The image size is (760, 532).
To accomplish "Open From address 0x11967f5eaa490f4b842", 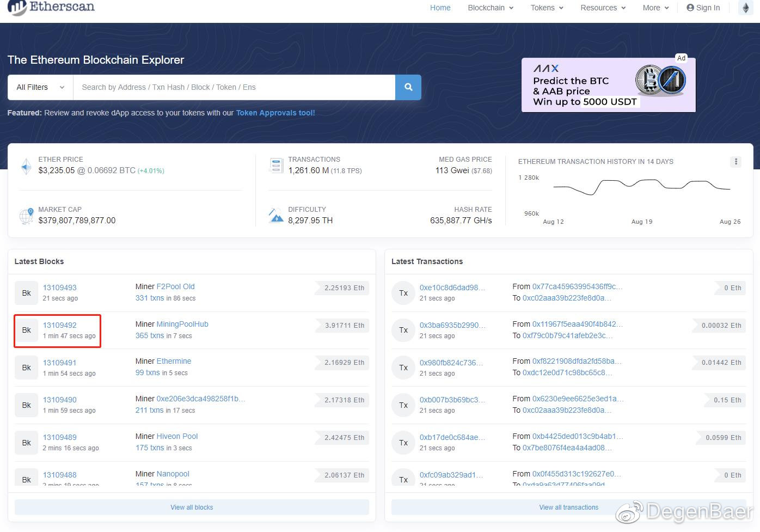I will (578, 324).
